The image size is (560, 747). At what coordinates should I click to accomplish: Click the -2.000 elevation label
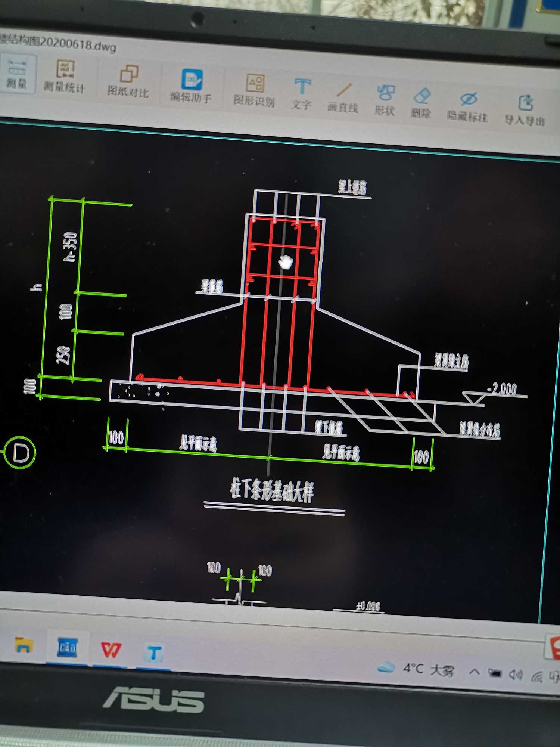pyautogui.click(x=503, y=389)
